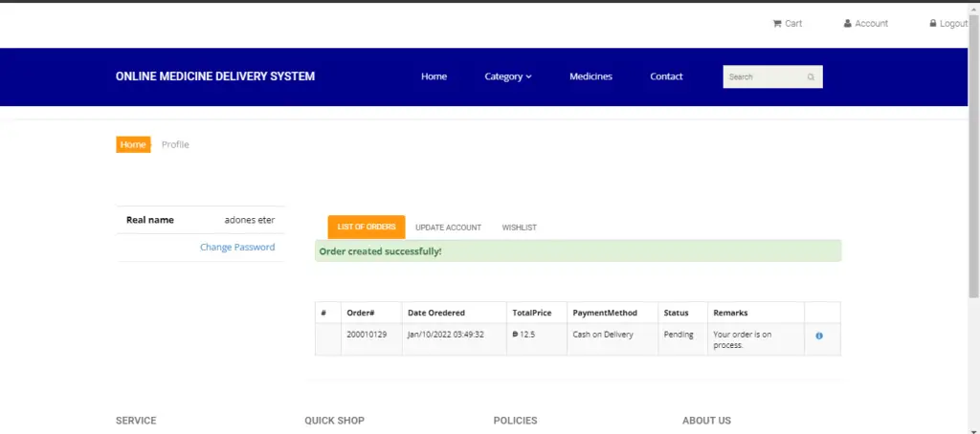
Task: Open the Cart link
Action: pos(787,23)
